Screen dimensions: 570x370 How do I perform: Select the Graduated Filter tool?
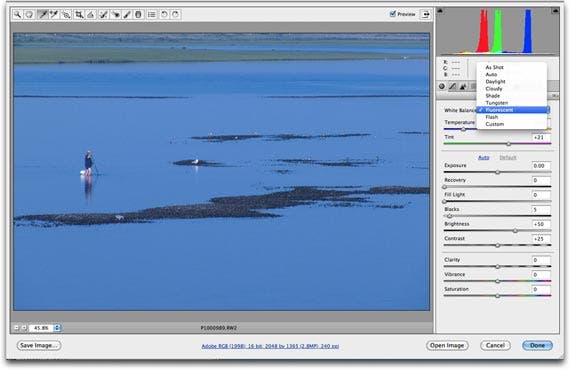click(138, 15)
